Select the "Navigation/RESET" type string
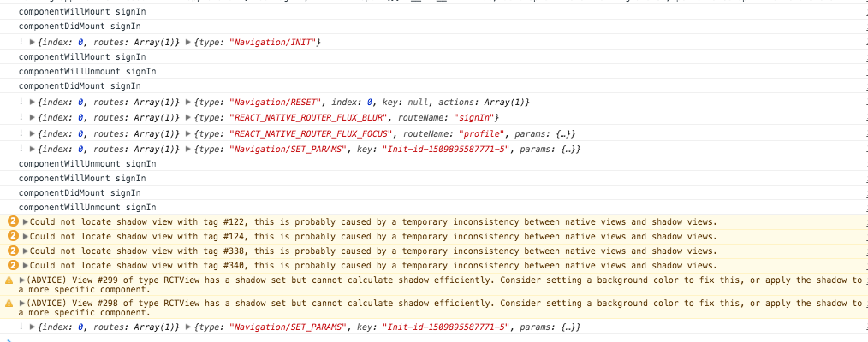This screenshot has width=868, height=342. 275,103
